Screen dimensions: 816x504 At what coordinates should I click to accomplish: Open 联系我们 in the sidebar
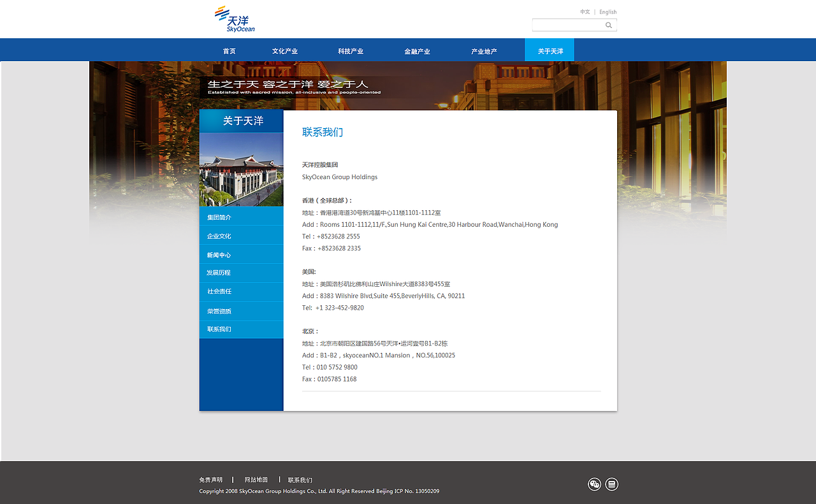coord(241,329)
